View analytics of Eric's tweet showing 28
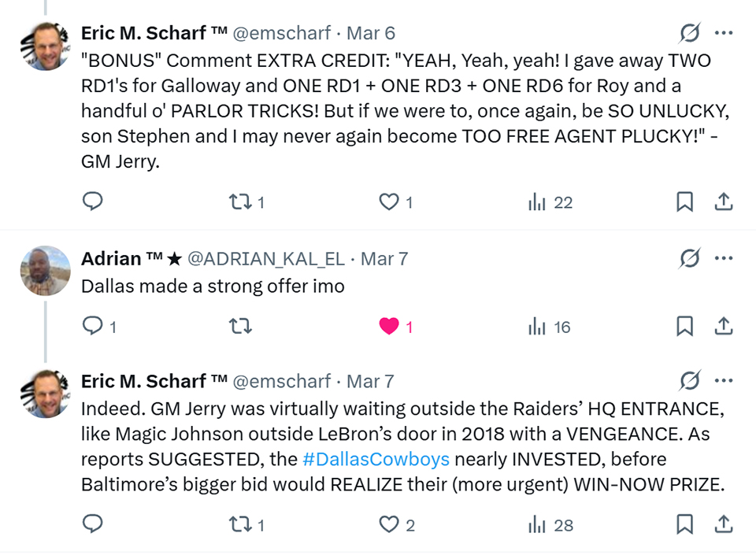 pos(551,525)
